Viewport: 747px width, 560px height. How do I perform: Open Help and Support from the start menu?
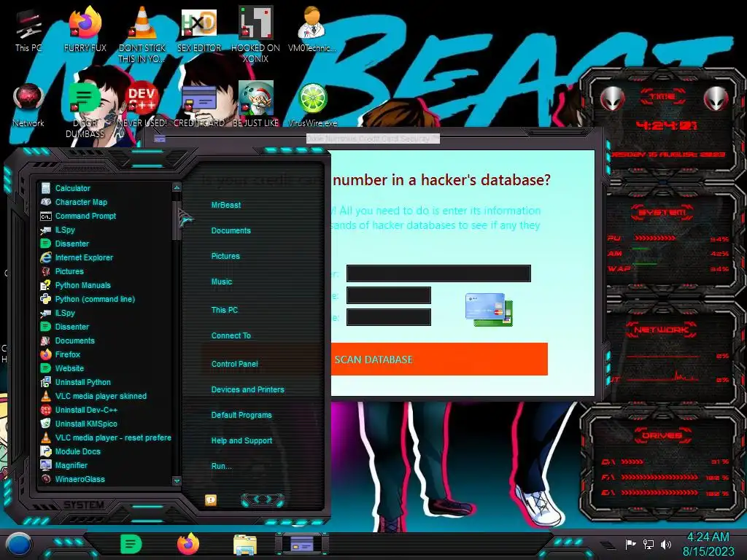(241, 440)
